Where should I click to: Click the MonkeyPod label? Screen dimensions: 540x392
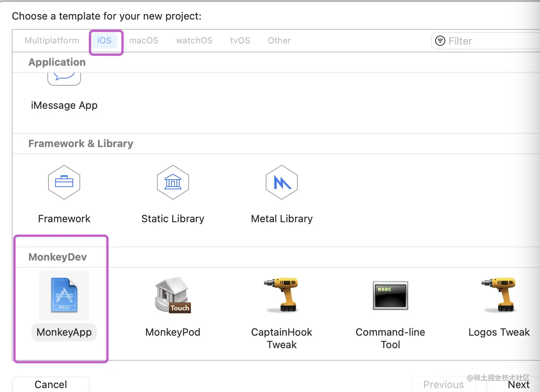click(173, 332)
